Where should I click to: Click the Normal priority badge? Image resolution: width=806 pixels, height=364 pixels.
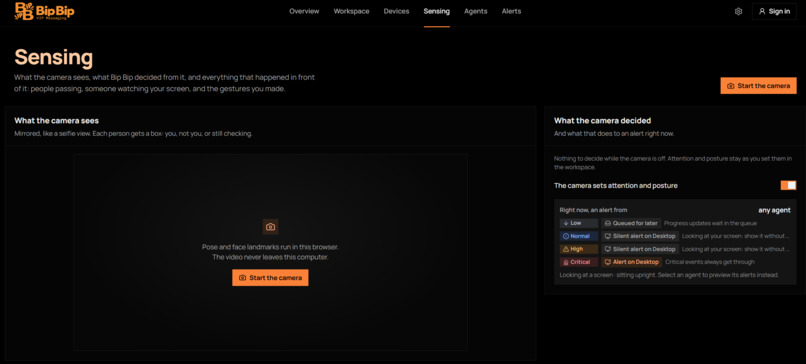pos(579,236)
